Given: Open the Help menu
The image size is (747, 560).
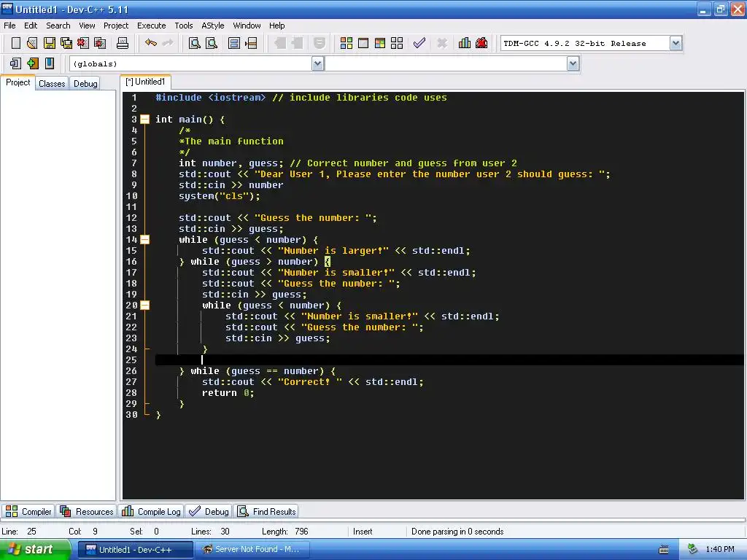Looking at the screenshot, I should (x=276, y=26).
